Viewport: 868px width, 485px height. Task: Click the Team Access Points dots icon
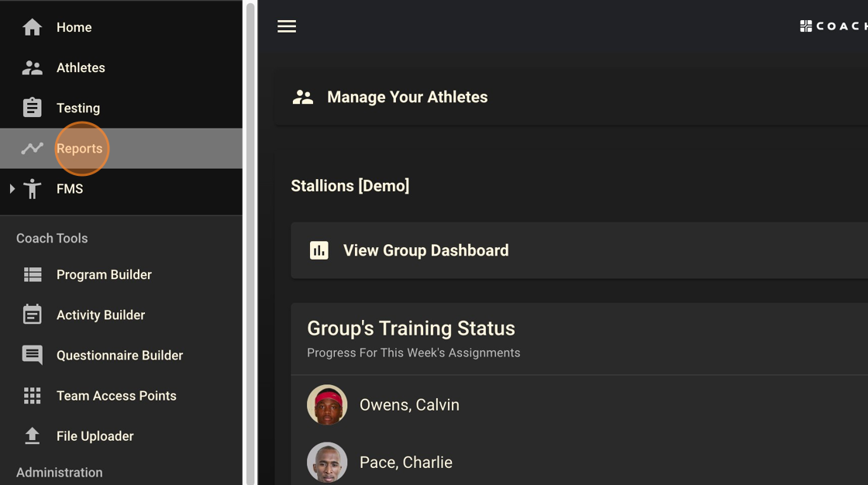coord(32,395)
